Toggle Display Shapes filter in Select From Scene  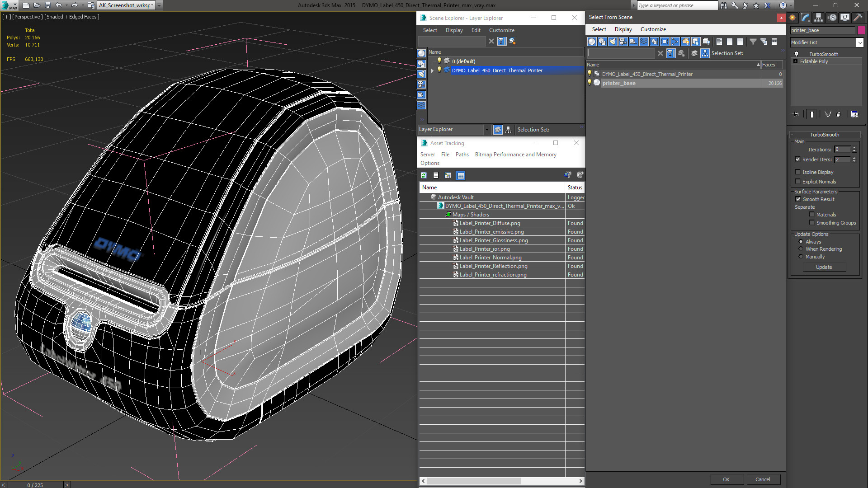(602, 42)
